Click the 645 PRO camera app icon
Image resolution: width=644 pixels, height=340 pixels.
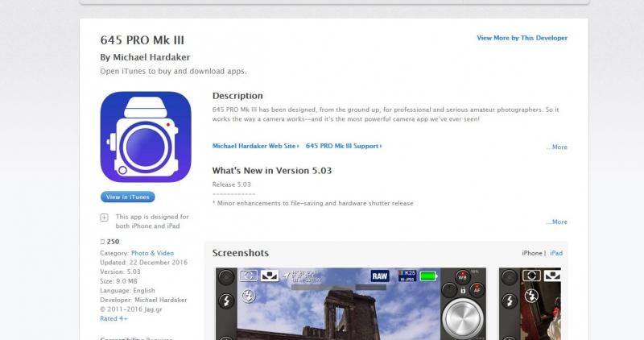point(146,136)
